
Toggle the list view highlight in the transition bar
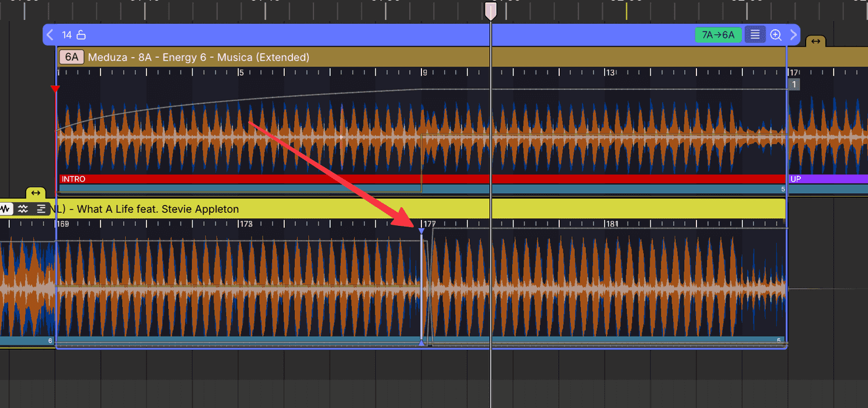tap(755, 34)
